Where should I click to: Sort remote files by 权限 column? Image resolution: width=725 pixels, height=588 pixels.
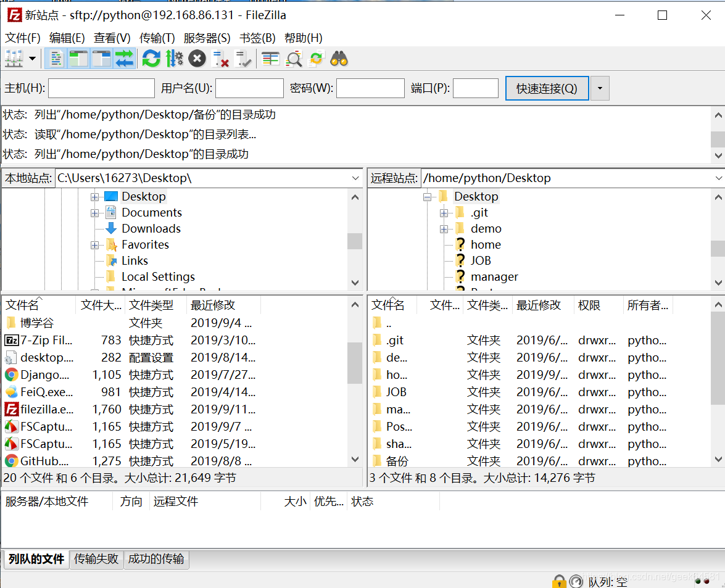[599, 305]
